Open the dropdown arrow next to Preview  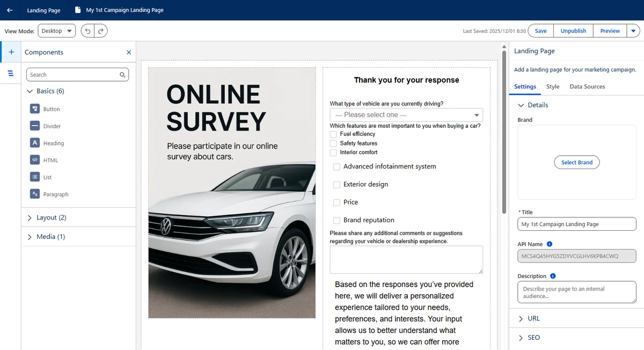coord(633,31)
